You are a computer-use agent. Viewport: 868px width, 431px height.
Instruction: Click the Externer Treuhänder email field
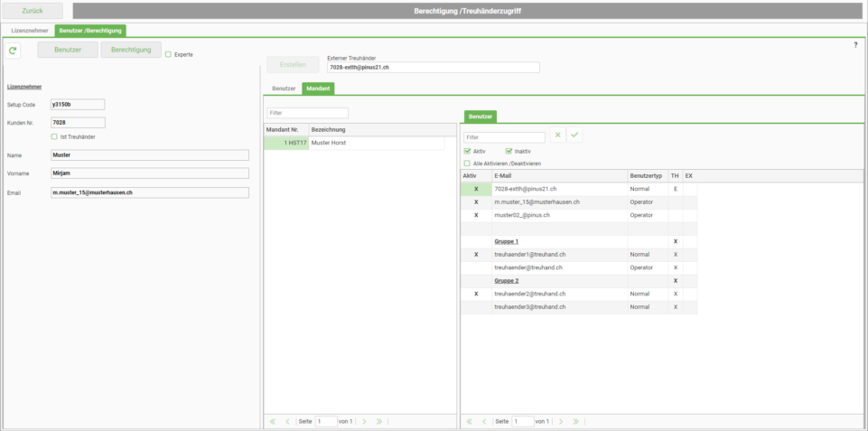click(433, 67)
